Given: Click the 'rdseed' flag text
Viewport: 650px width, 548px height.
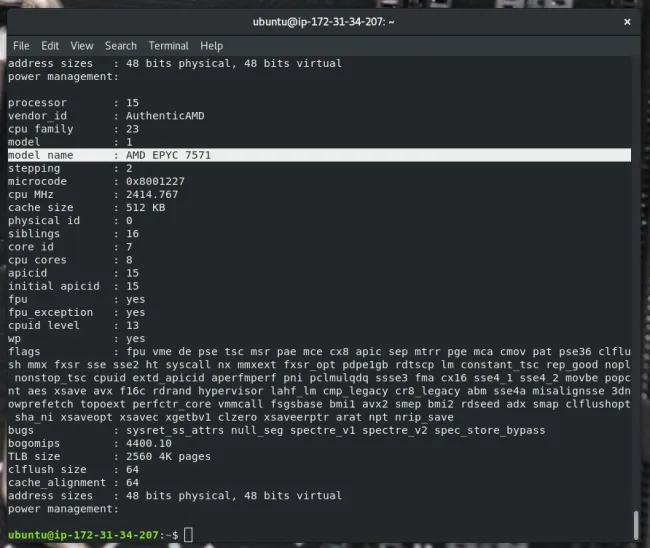Looking at the screenshot, I should pos(480,404).
